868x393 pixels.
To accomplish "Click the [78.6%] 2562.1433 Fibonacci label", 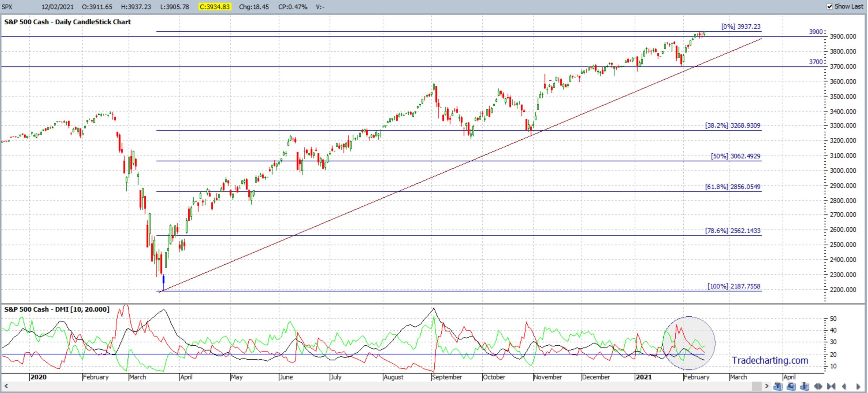I will (733, 231).
